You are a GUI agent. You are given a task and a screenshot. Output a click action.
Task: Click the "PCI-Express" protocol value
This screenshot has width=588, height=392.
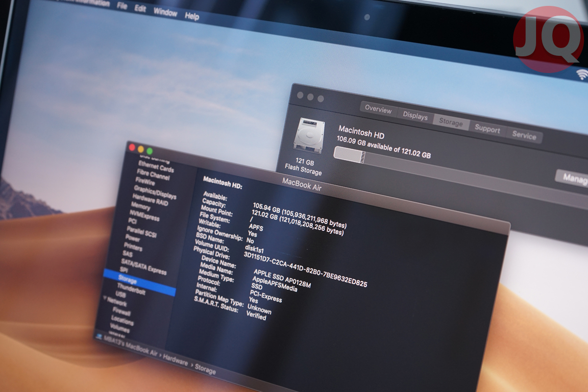tap(266, 296)
